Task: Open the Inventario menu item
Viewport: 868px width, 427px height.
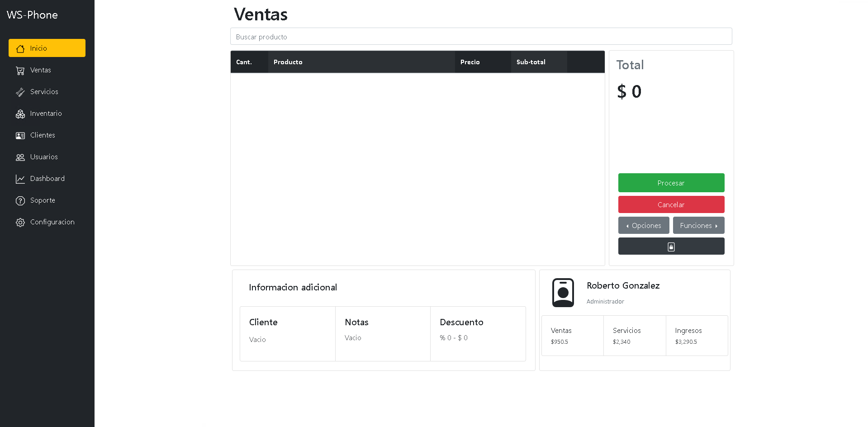Action: click(x=46, y=114)
